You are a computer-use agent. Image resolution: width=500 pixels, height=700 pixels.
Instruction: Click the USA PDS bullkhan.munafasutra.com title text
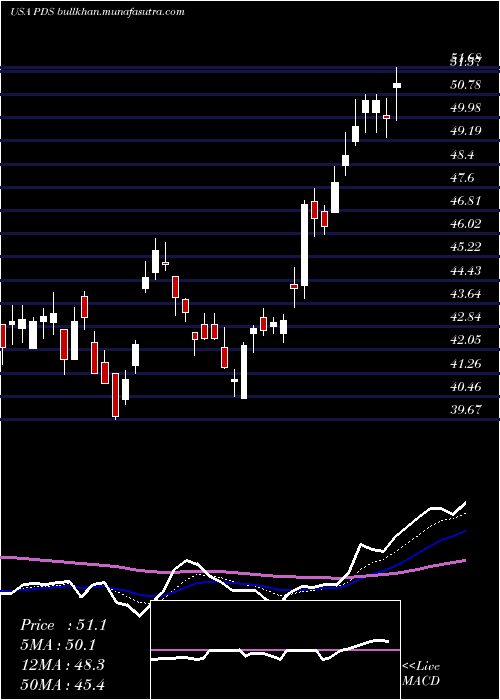point(97,12)
